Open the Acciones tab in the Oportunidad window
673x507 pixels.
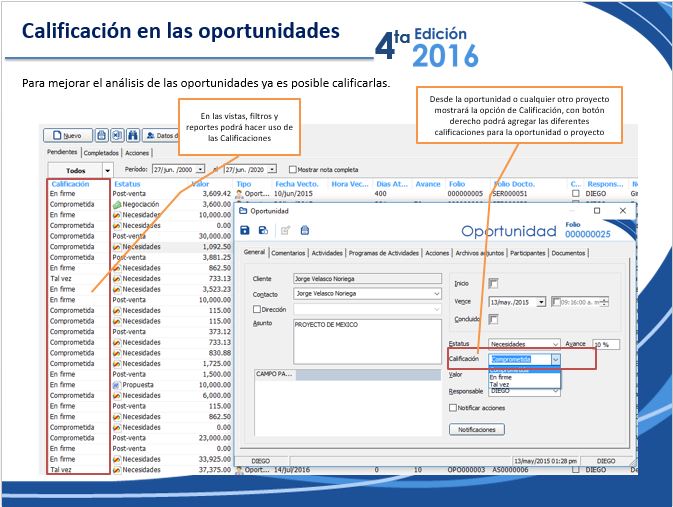[437, 253]
